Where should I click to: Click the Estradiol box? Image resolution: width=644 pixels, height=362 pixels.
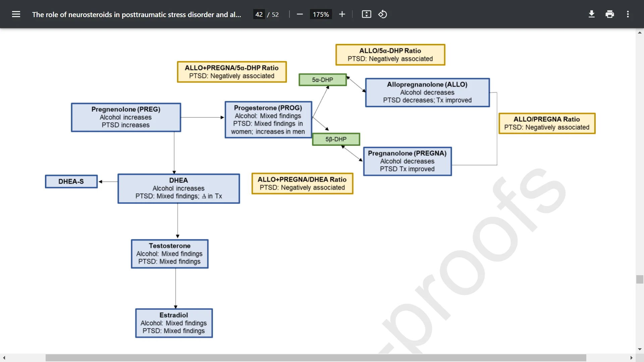pyautogui.click(x=174, y=323)
